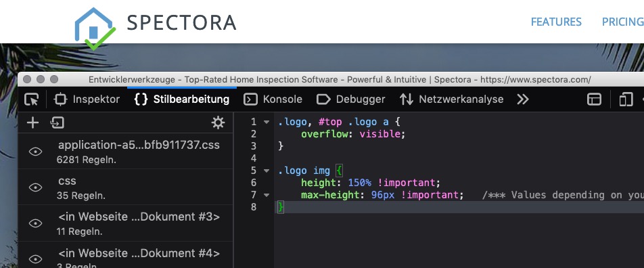
Task: Toggle visibility of css stylesheet
Action: (x=36, y=187)
